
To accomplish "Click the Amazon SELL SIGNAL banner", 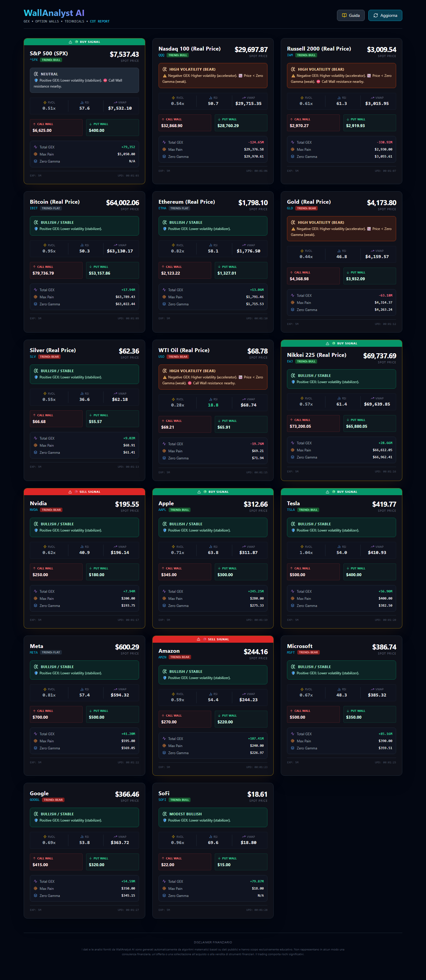I will [x=213, y=639].
